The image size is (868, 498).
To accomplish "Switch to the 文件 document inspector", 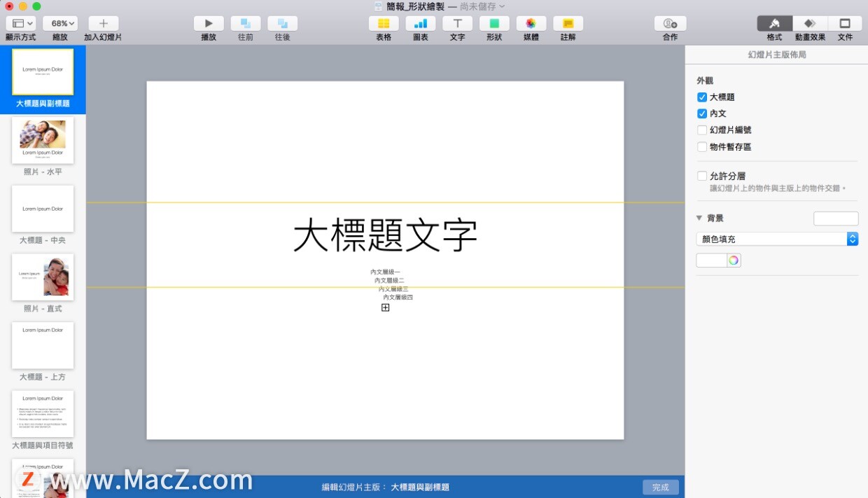I will (845, 23).
